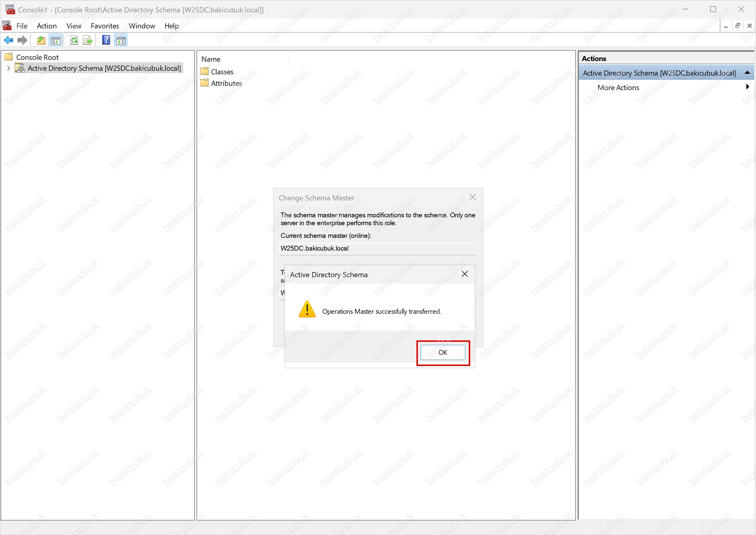Click the Active Directory Schema node icon in tree
This screenshot has width=756, height=535.
click(20, 68)
